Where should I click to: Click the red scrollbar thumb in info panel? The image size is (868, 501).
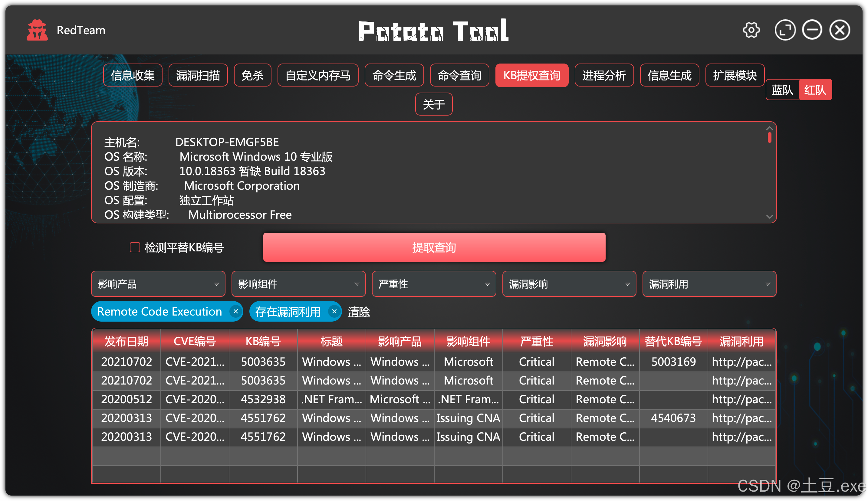[x=769, y=138]
